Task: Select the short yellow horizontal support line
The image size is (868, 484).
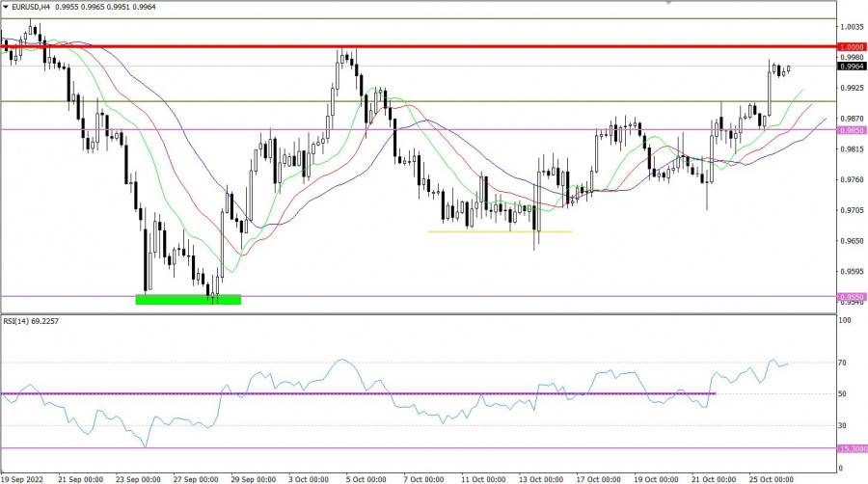Action: (x=500, y=231)
